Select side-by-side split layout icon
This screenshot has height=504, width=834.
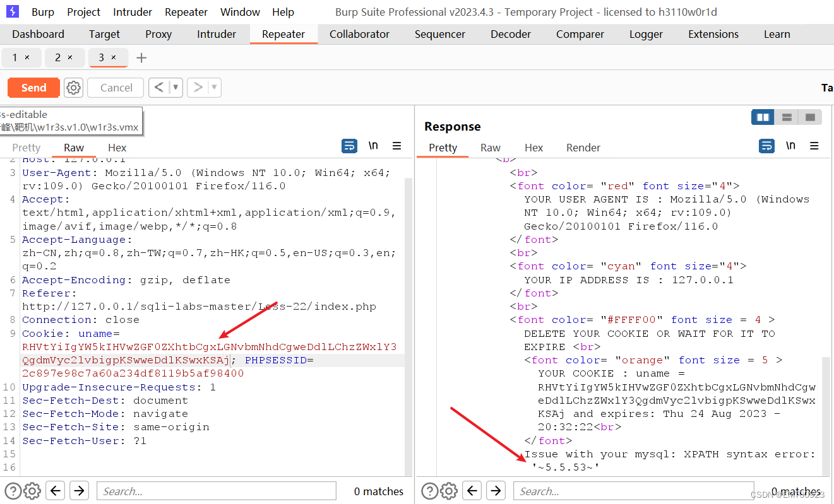coord(763,117)
